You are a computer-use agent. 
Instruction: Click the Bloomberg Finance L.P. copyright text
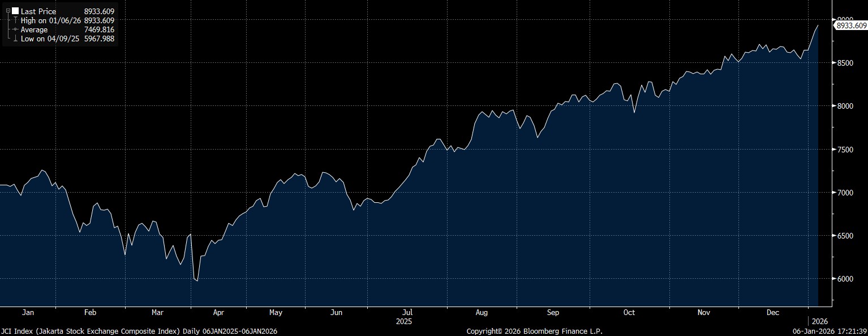[x=534, y=331]
